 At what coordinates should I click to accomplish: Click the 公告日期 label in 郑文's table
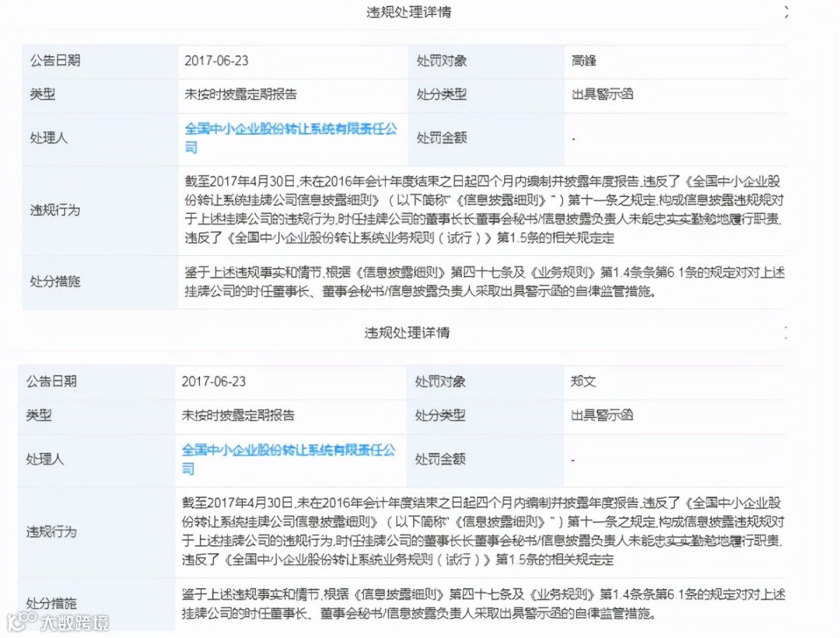51,381
